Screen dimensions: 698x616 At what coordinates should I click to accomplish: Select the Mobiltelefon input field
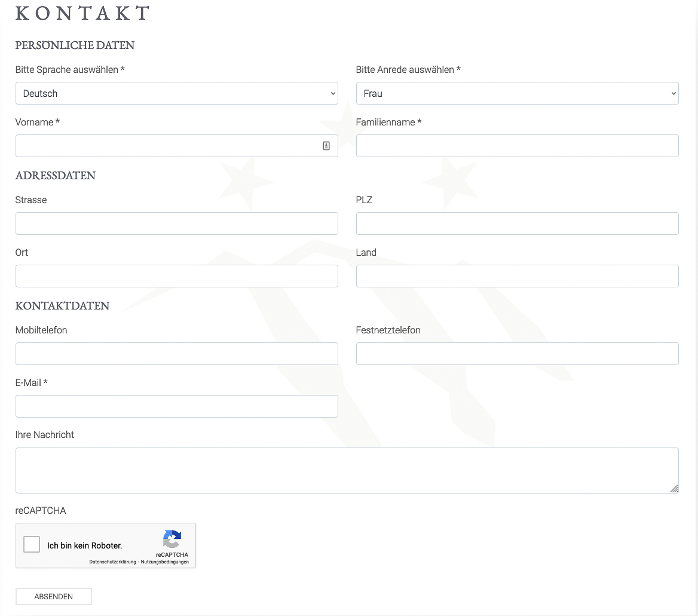(176, 354)
